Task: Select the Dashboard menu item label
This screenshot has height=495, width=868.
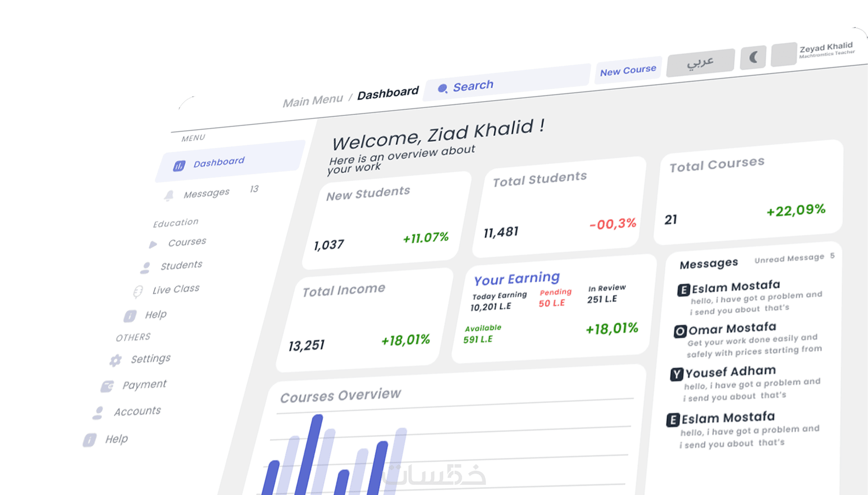Action: click(x=219, y=162)
